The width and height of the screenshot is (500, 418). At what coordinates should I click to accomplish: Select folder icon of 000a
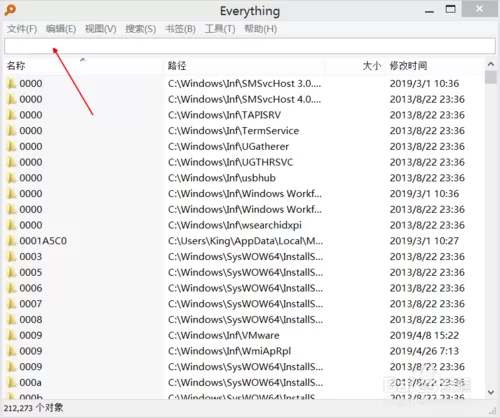click(12, 382)
